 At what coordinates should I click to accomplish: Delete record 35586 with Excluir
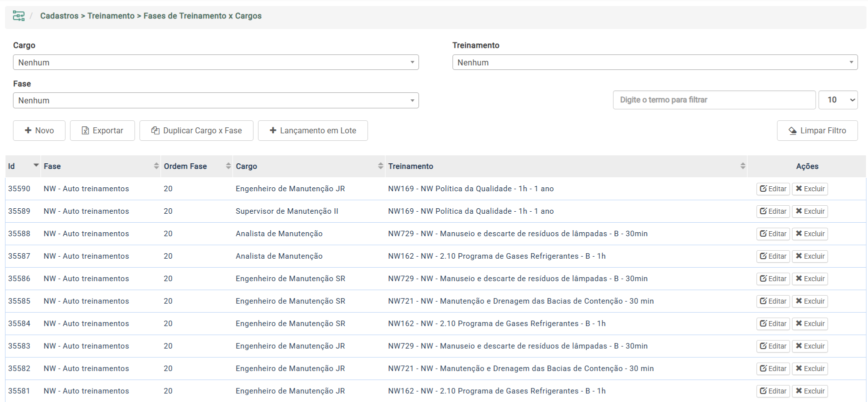[x=809, y=279]
